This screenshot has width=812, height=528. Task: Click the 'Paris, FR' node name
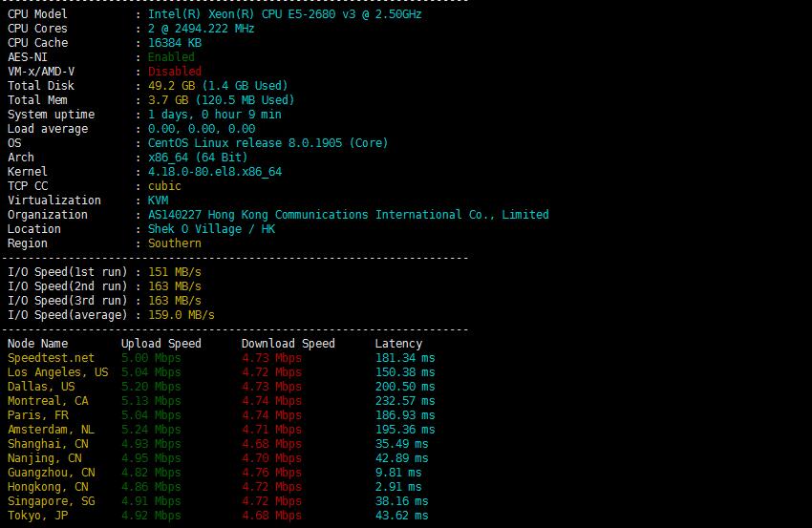point(38,415)
